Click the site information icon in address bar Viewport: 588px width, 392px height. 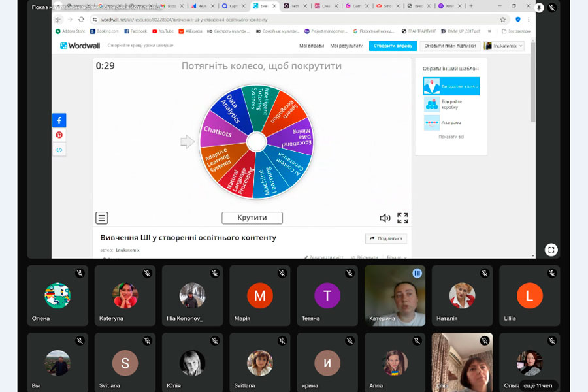(95, 20)
